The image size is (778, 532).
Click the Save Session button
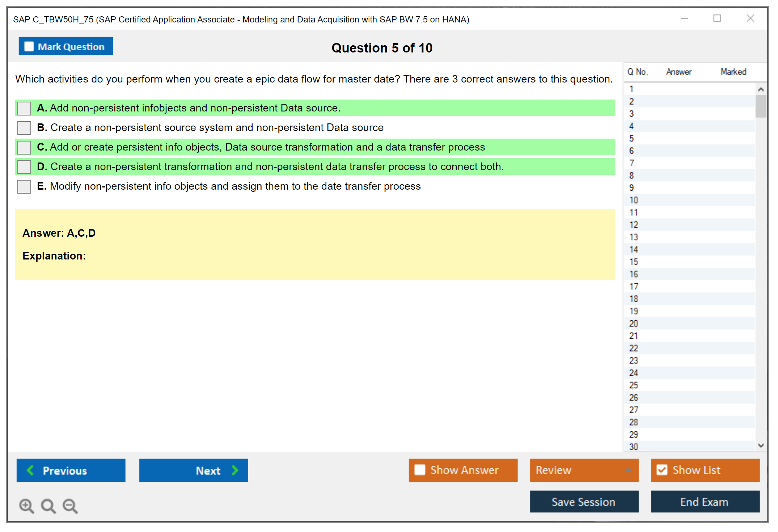click(x=584, y=502)
